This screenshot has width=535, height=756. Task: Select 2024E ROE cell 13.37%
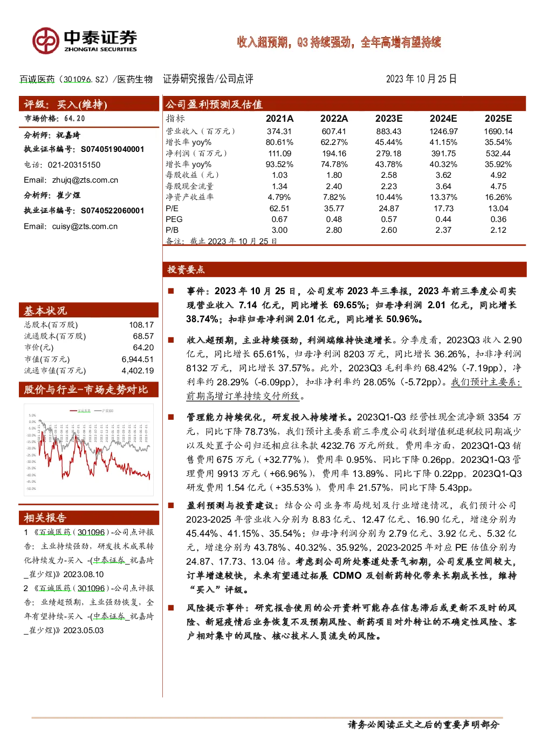[x=443, y=197]
